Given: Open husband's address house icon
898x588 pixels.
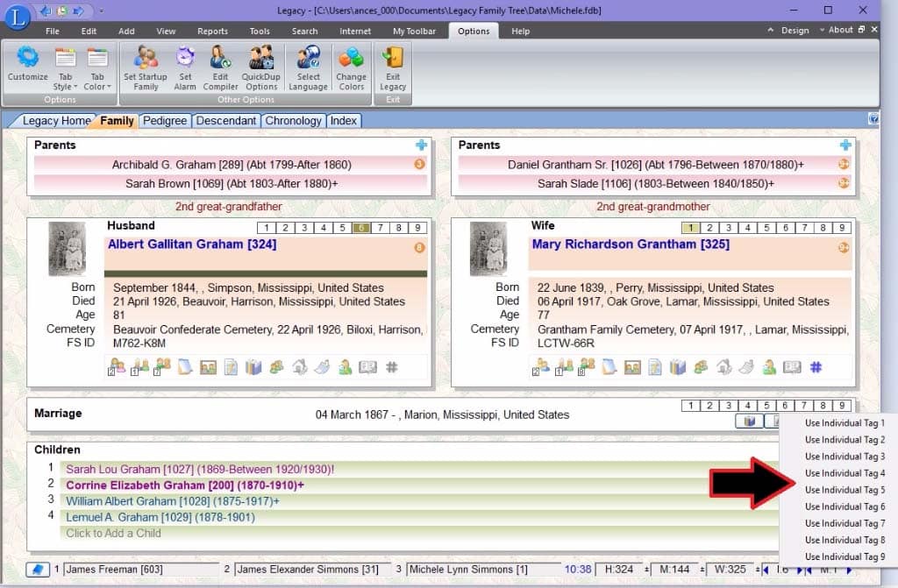Looking at the screenshot, I should point(300,366).
